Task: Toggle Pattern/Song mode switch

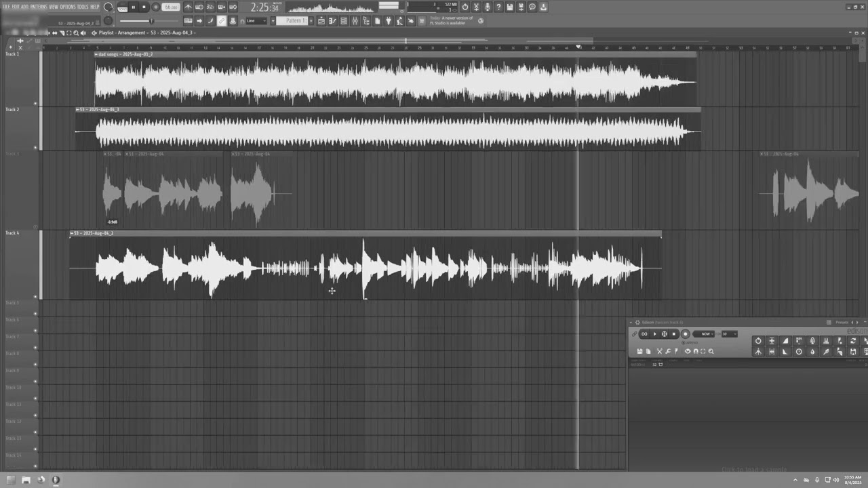Action: coord(123,7)
